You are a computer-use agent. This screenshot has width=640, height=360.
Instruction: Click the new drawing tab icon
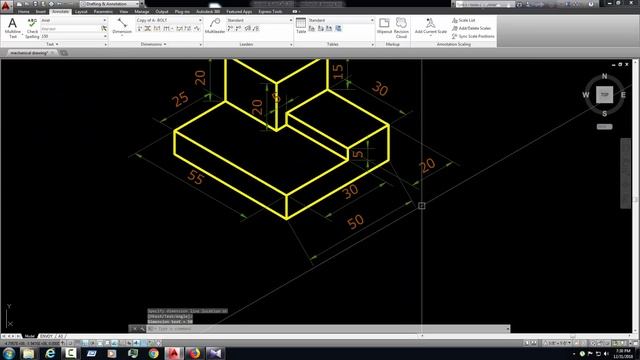(x=64, y=53)
